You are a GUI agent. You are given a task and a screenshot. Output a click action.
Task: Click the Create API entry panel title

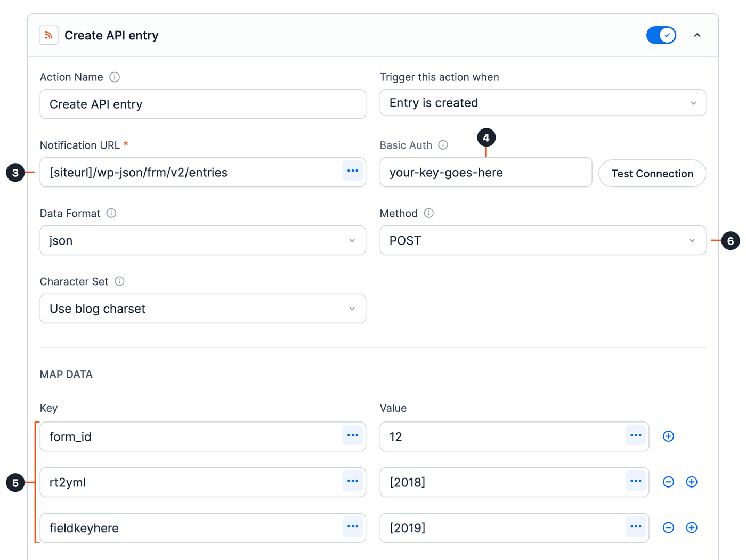coord(111,35)
